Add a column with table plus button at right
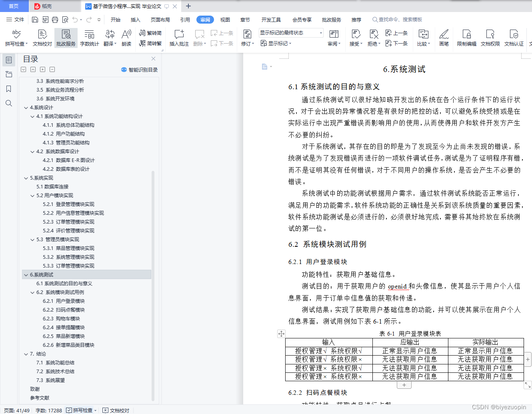Screen dimensions: 532x414 [528, 359]
